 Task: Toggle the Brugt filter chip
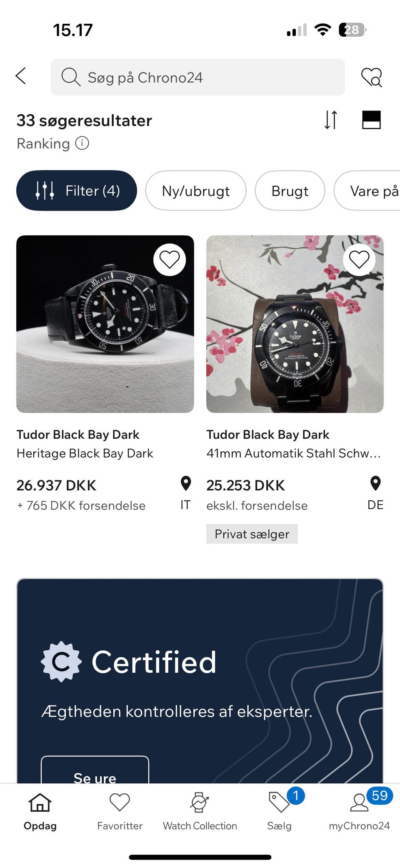pyautogui.click(x=290, y=191)
